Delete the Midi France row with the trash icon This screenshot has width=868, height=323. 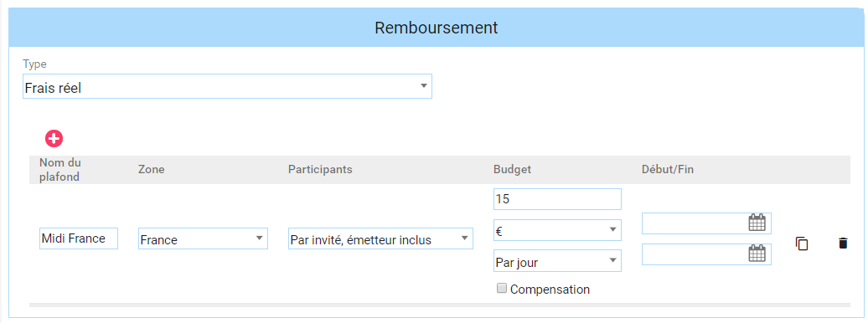pos(843,244)
